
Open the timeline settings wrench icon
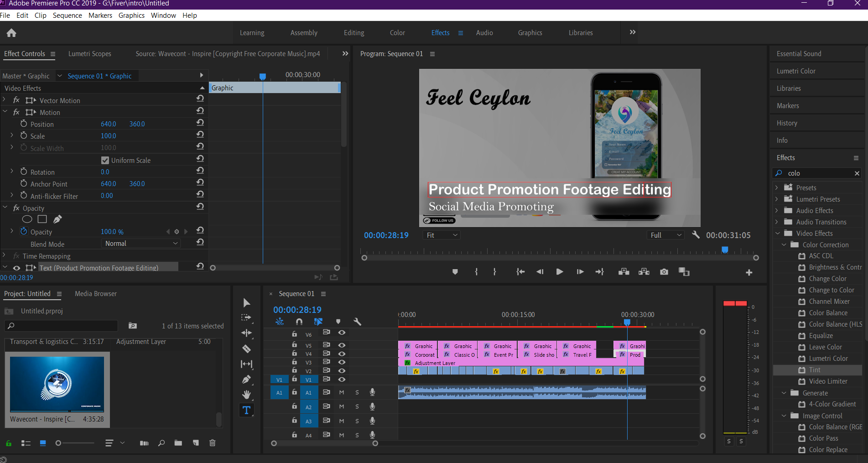coord(357,322)
